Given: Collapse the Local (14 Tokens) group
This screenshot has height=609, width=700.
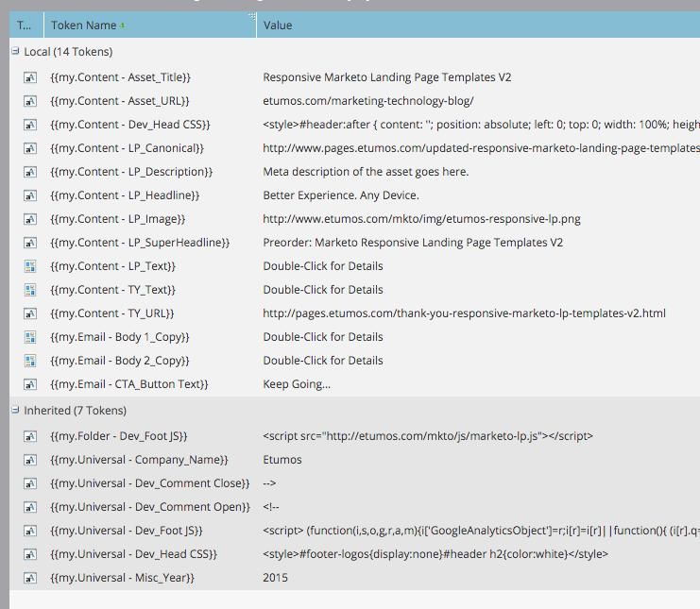Looking at the screenshot, I should point(15,51).
